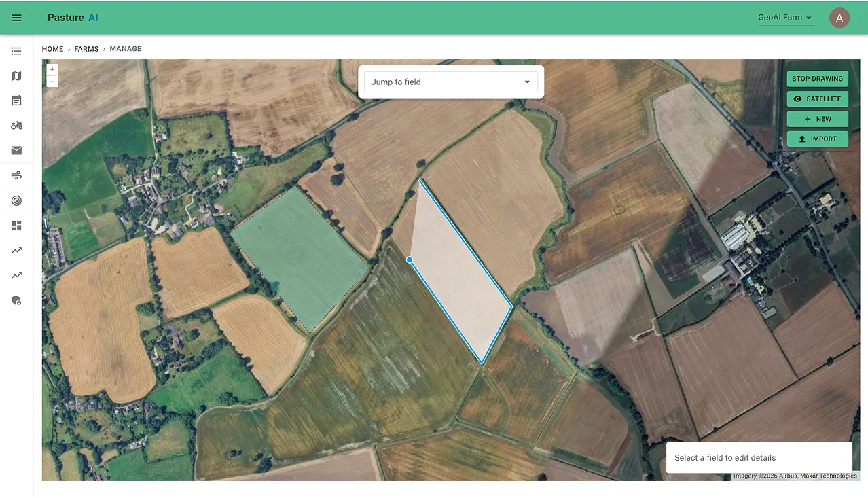The height and width of the screenshot is (498, 868).
Task: Open the hamburger navigation menu
Action: tap(17, 18)
